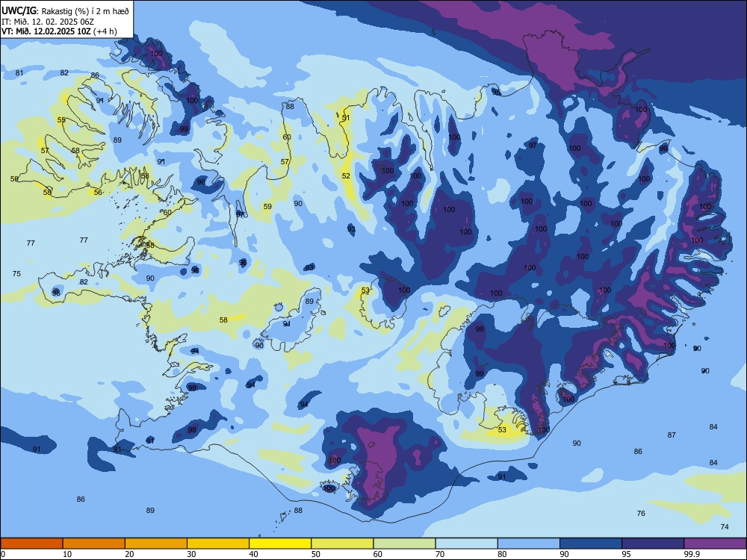
Task: Click the valid time line 'VT: Mið. 12.02.2025 10Z (+4 h)'
Action: [59, 31]
